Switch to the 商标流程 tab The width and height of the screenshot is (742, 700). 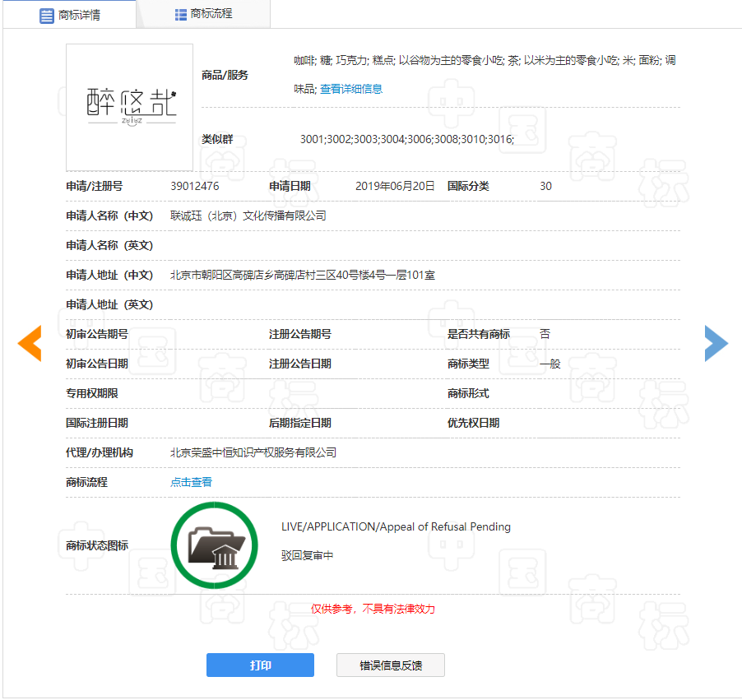point(211,14)
